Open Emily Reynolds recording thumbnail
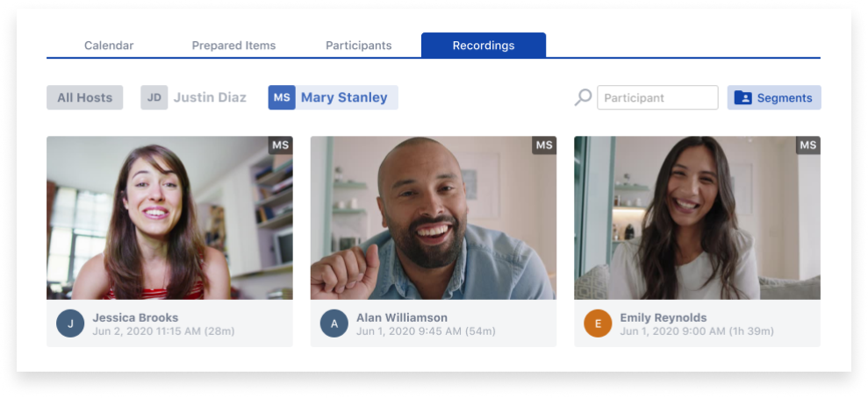 click(697, 217)
